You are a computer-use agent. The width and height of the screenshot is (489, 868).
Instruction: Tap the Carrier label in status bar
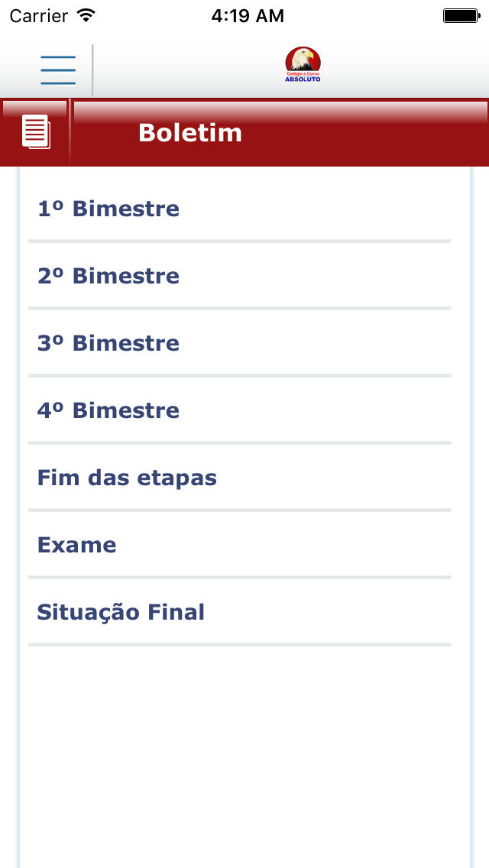click(38, 16)
